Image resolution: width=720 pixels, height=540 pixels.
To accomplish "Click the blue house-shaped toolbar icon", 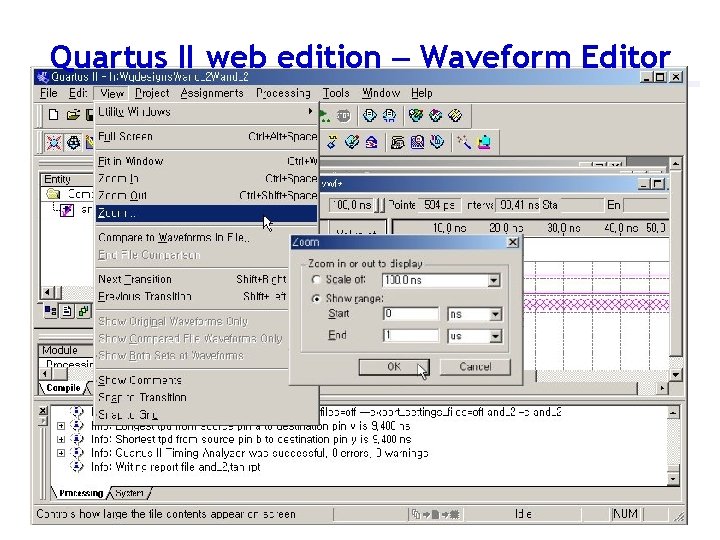I will pos(371,142).
